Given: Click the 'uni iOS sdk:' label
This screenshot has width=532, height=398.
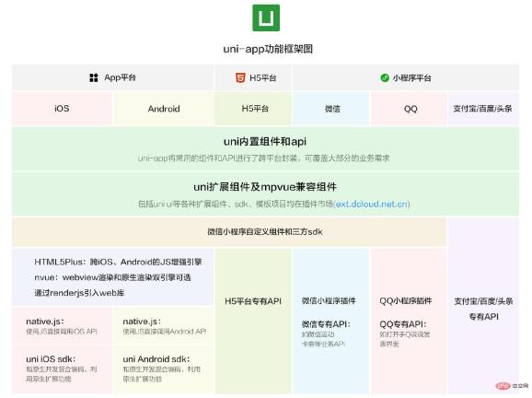Looking at the screenshot, I should point(51,359).
